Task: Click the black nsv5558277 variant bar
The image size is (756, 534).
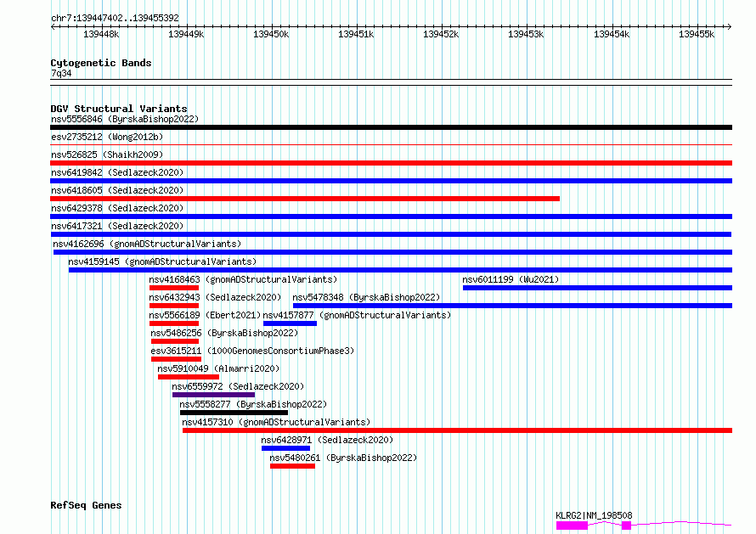Action: click(x=234, y=413)
